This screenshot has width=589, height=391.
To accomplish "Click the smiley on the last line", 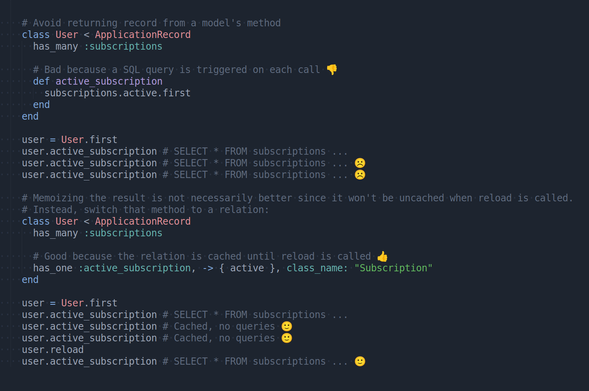I will coord(360,361).
